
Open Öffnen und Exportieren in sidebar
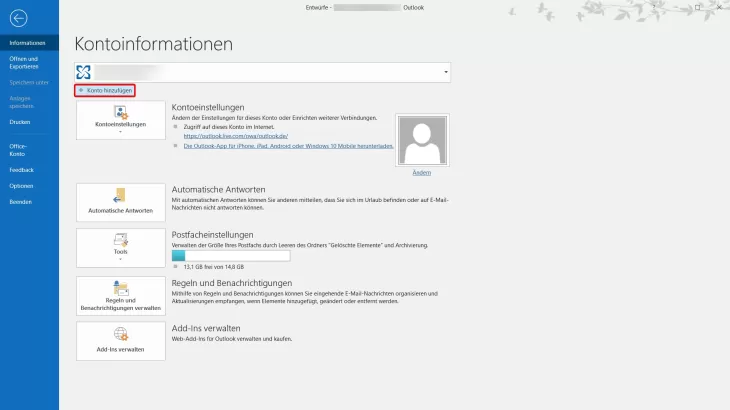[24, 62]
